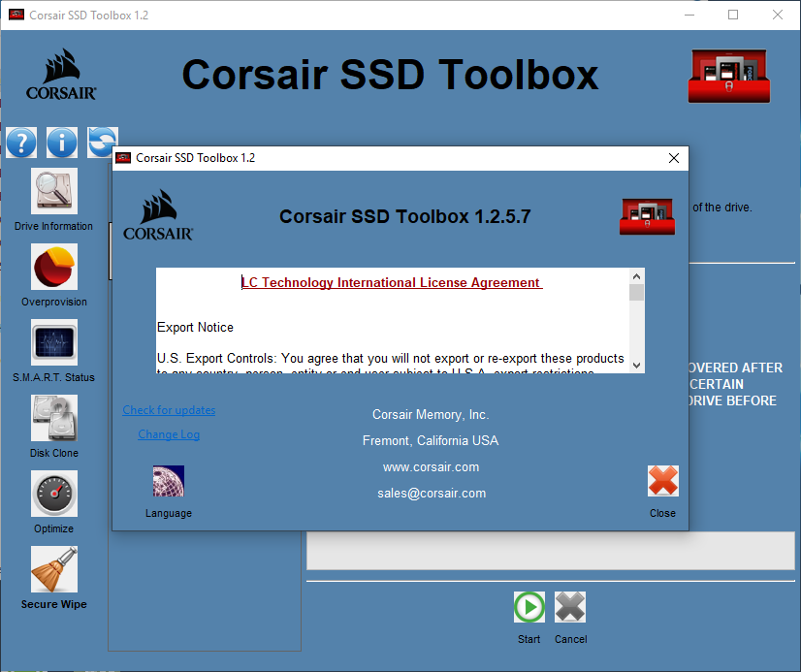
Task: Open Drive Information in the sidebar
Action: coord(53,191)
